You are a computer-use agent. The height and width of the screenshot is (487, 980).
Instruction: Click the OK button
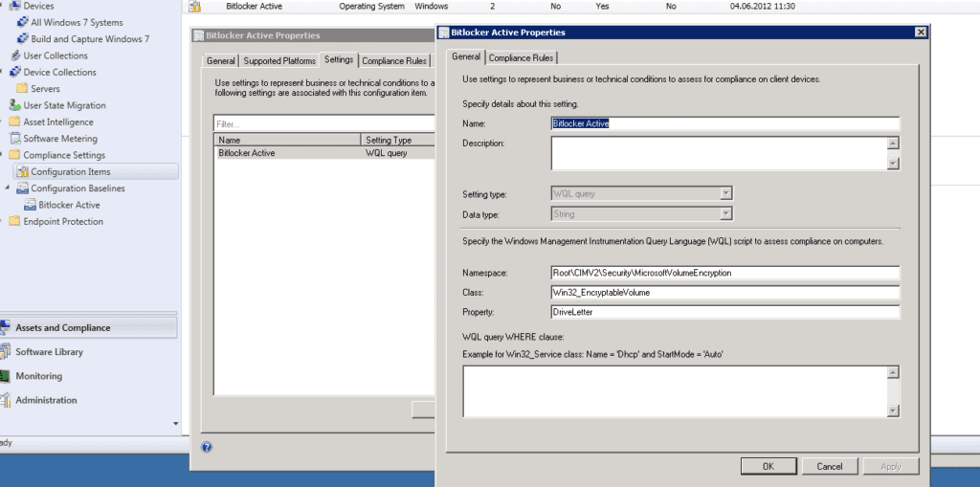coord(768,466)
